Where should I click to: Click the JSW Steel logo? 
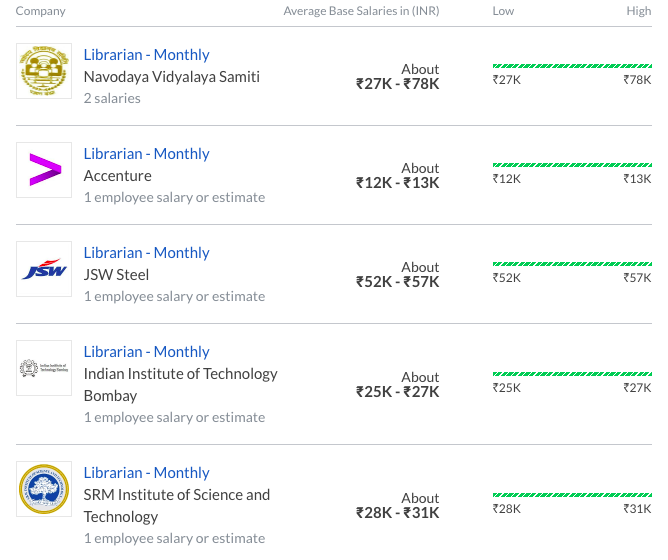[44, 269]
